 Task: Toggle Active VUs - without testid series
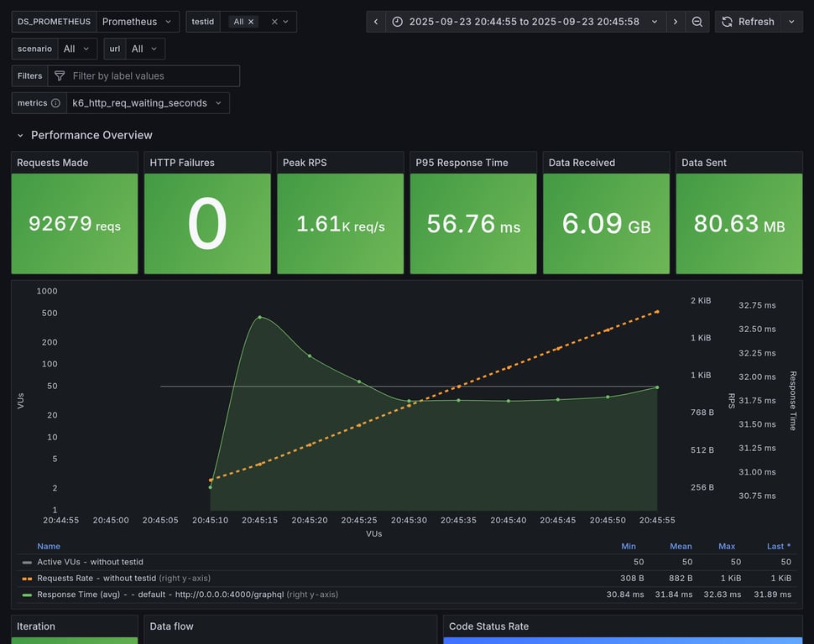[91, 562]
